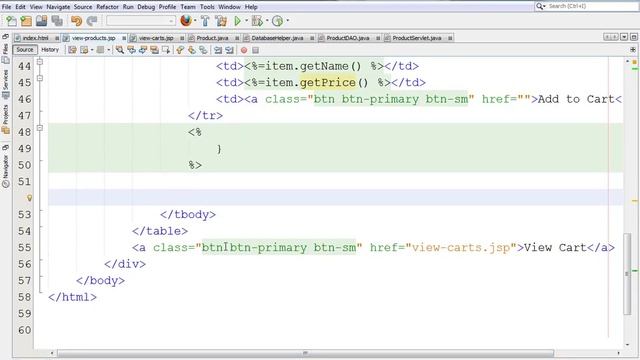Collapse code fold at line 44
Image resolution: width=640 pixels, height=360 pixels.
[x=40, y=62]
